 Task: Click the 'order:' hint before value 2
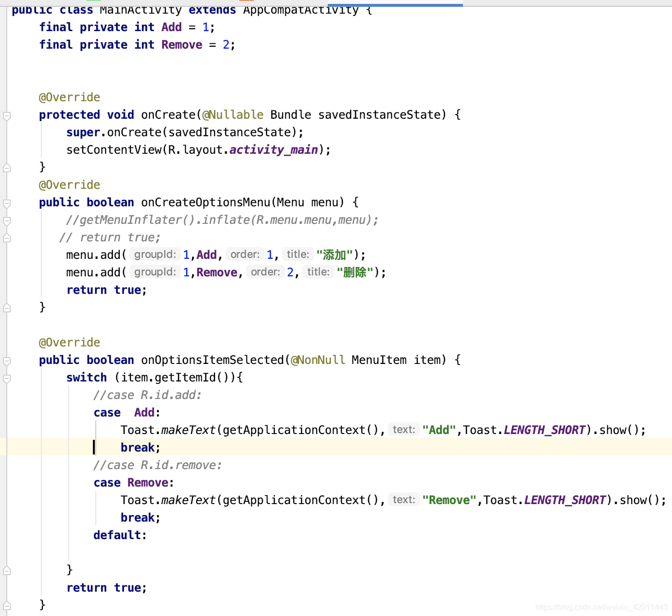click(x=265, y=272)
